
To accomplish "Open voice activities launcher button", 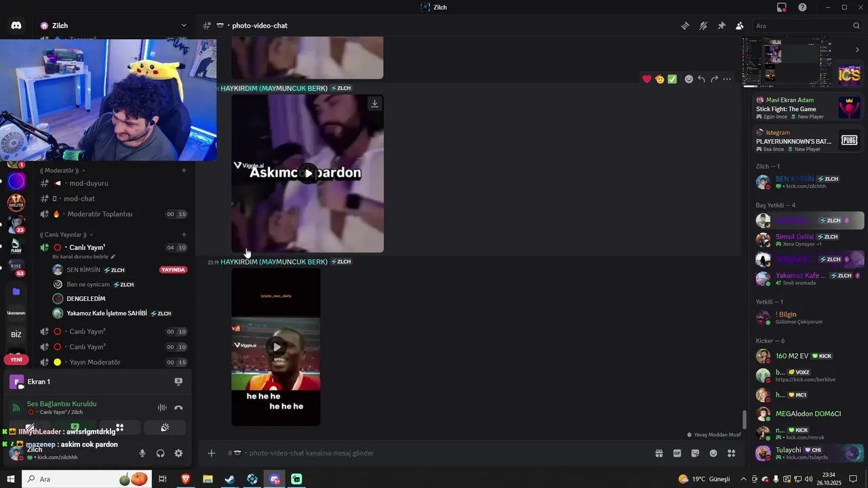I will [x=119, y=428].
